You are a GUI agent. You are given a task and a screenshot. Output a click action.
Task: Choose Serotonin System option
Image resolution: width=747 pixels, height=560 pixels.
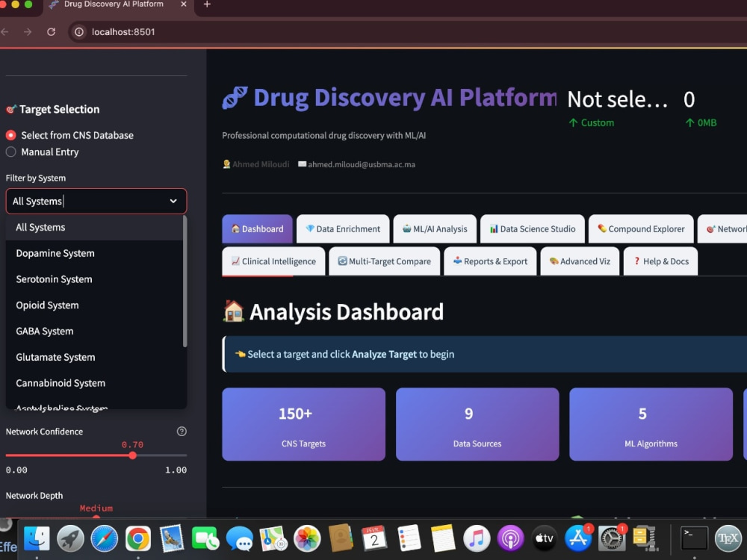pyautogui.click(x=94, y=279)
